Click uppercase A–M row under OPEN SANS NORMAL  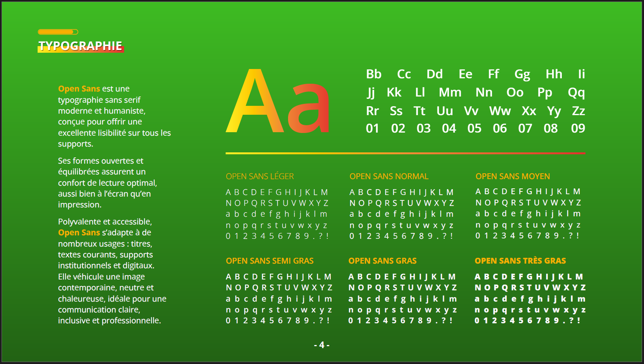(401, 192)
